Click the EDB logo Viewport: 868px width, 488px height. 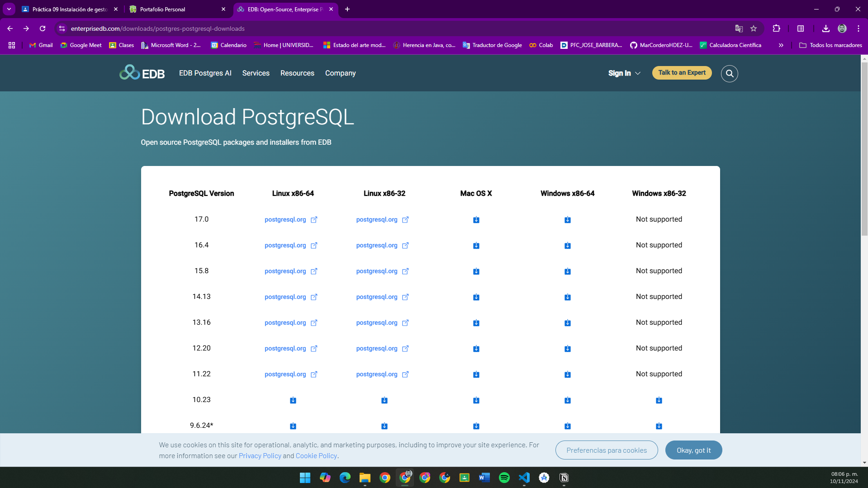tap(142, 73)
